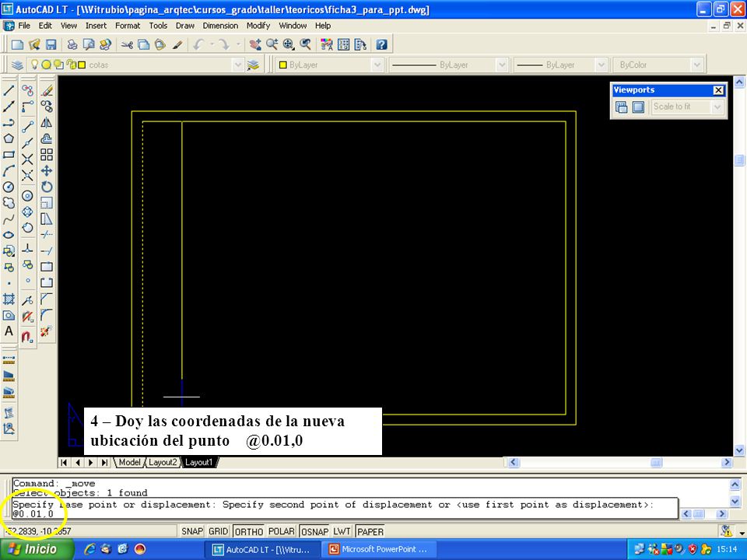This screenshot has width=747, height=560.
Task: Select the Snap to Intersection icon
Action: (28, 159)
